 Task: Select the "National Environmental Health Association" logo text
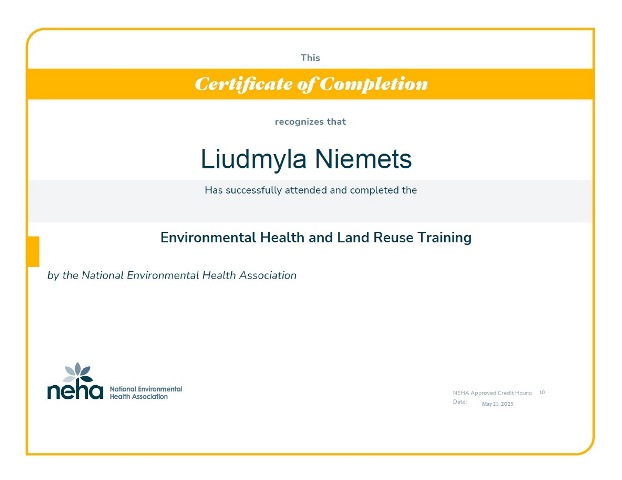click(145, 392)
